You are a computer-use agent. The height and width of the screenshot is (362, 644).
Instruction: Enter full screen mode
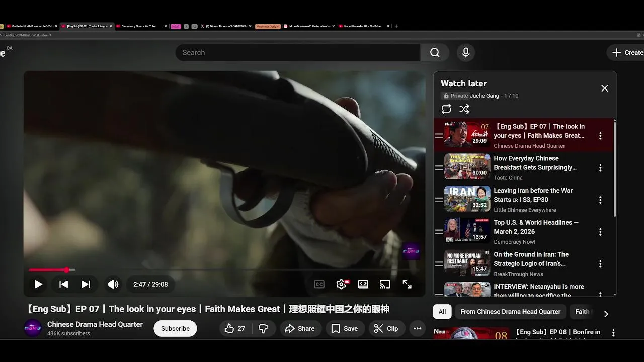(407, 284)
